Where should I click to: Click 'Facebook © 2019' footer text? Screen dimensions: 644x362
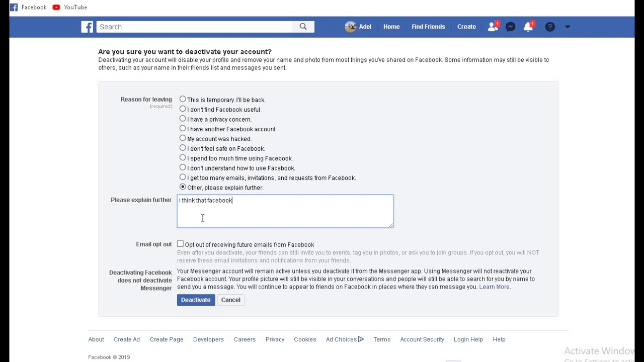pyautogui.click(x=109, y=357)
